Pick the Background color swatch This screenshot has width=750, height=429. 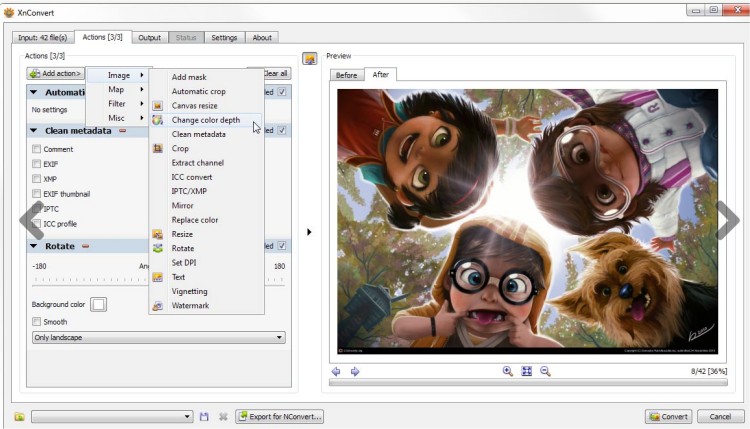pos(99,304)
